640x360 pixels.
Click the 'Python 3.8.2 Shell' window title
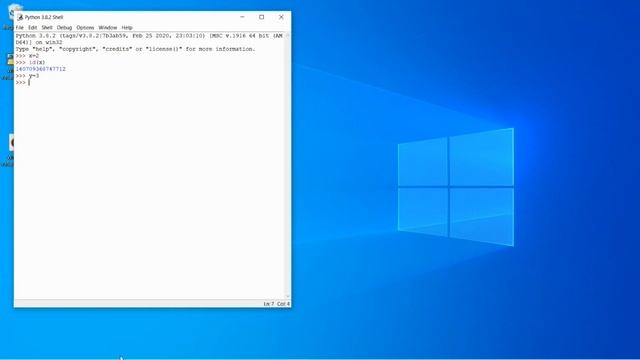[44, 17]
